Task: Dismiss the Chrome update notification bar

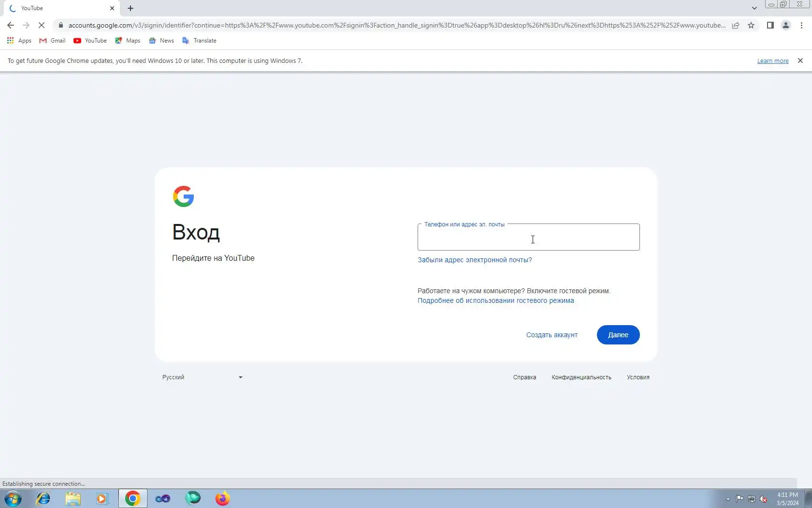Action: [800, 60]
